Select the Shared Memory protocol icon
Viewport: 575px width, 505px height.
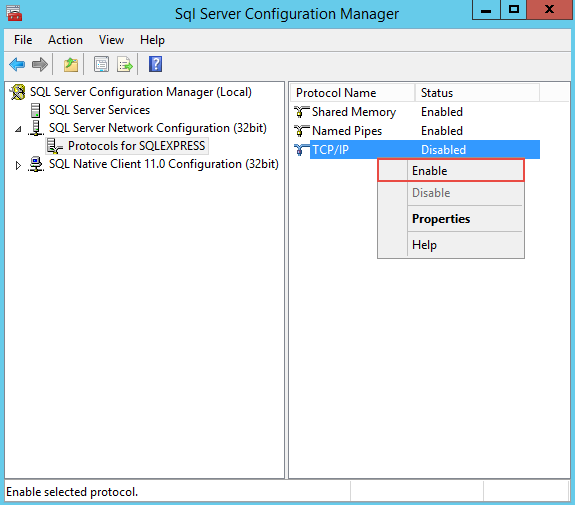point(301,111)
